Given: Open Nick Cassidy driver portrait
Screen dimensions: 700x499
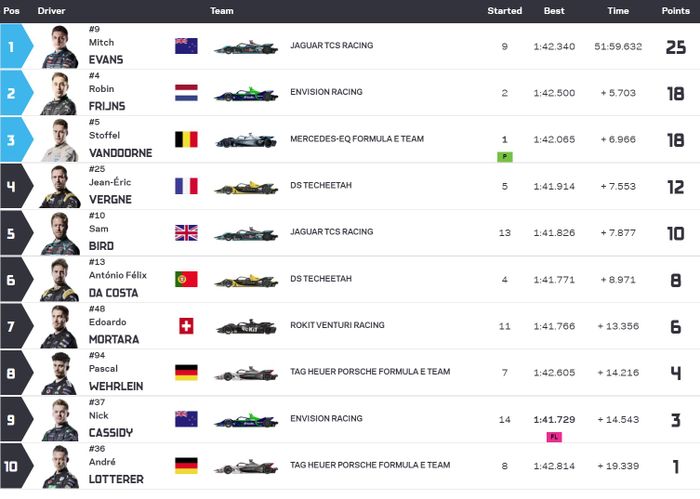Looking at the screenshot, I should pyautogui.click(x=60, y=420).
